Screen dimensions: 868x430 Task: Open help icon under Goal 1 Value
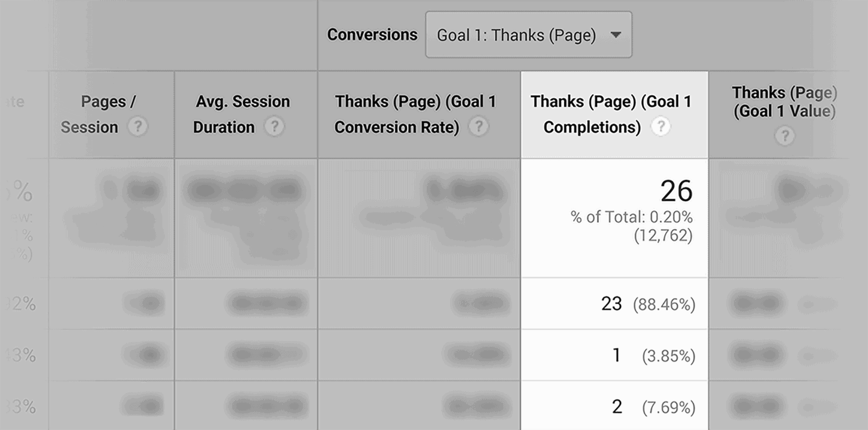785,136
